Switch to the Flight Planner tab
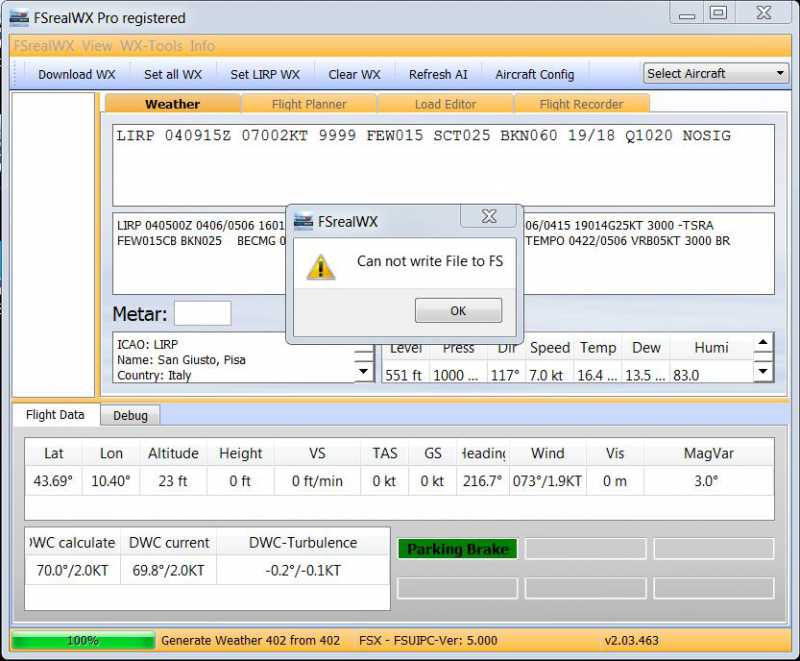 click(x=309, y=104)
